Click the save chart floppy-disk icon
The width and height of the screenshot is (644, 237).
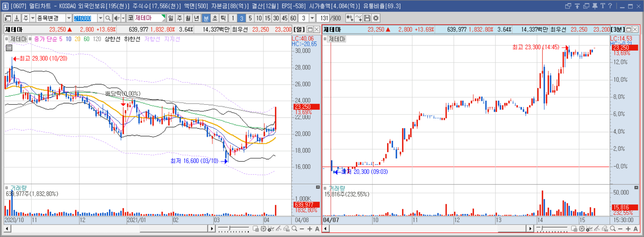[x=367, y=18]
